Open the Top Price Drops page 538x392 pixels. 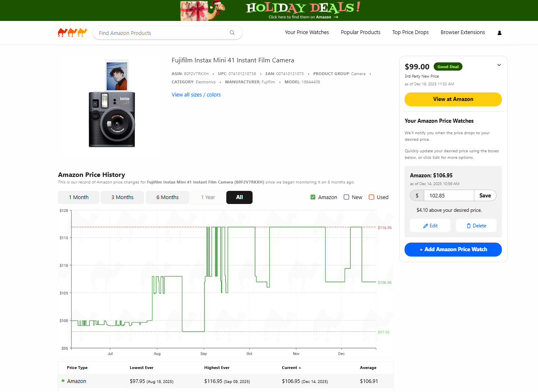[x=410, y=32]
